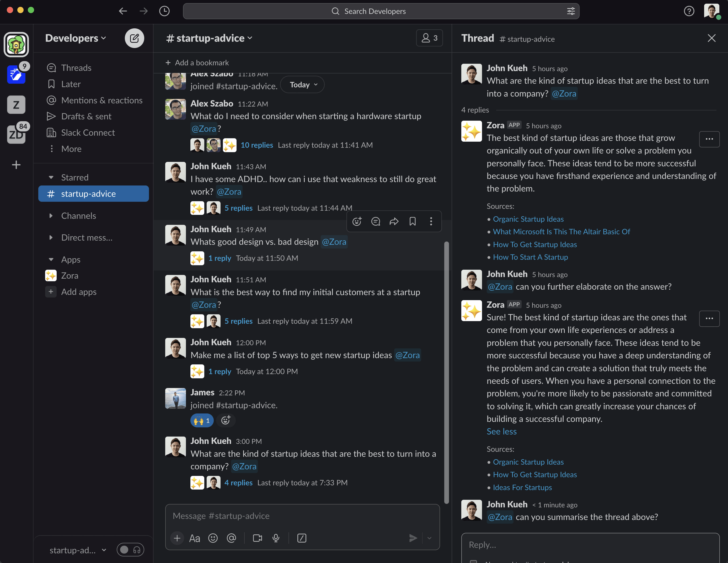Switch to workspace with 9 notifications
Viewport: 728px width, 563px height.
tap(16, 74)
